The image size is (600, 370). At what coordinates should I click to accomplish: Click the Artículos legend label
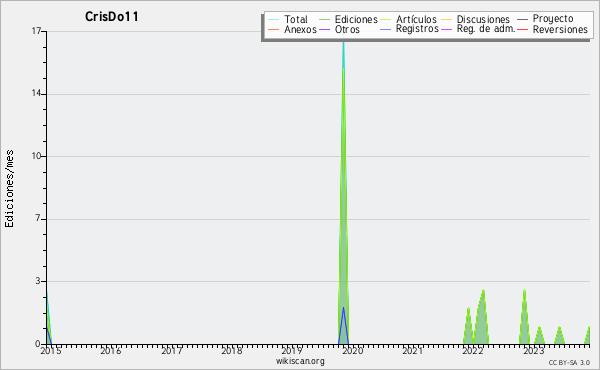coord(416,19)
